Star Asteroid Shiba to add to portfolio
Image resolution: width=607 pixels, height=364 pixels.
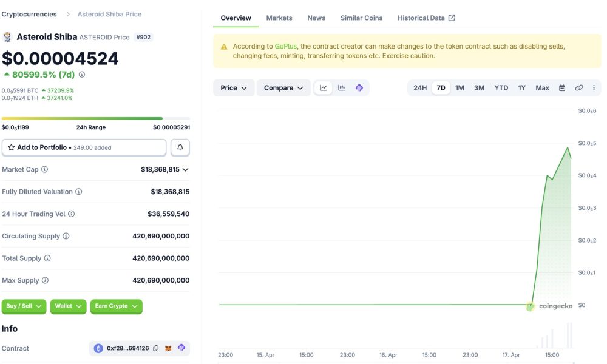tap(11, 147)
